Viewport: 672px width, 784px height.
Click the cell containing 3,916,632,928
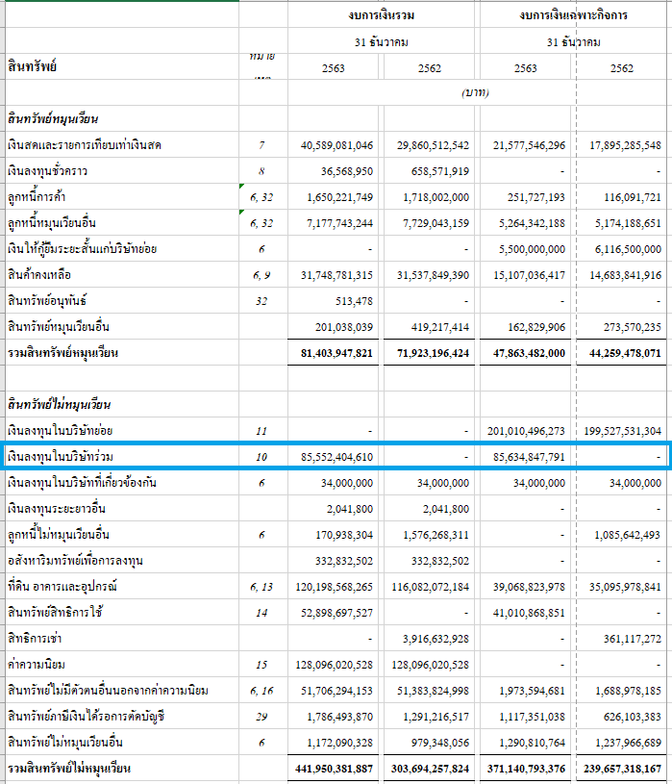coord(432,639)
